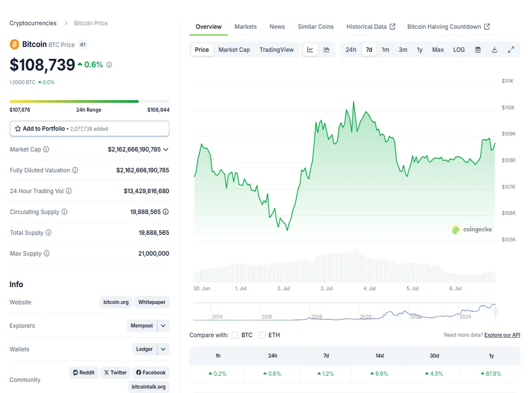
Task: Open Wallets dropdown next to Ledger
Action: point(163,349)
